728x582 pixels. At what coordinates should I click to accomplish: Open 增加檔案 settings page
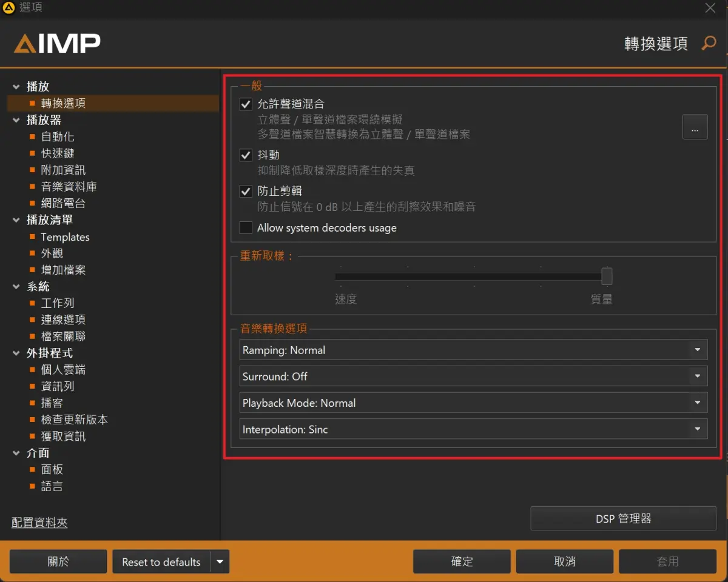pyautogui.click(x=63, y=270)
